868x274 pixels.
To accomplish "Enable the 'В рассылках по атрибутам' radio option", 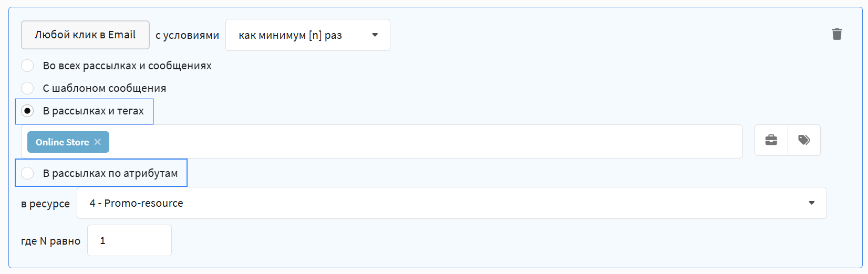I will click(x=27, y=173).
